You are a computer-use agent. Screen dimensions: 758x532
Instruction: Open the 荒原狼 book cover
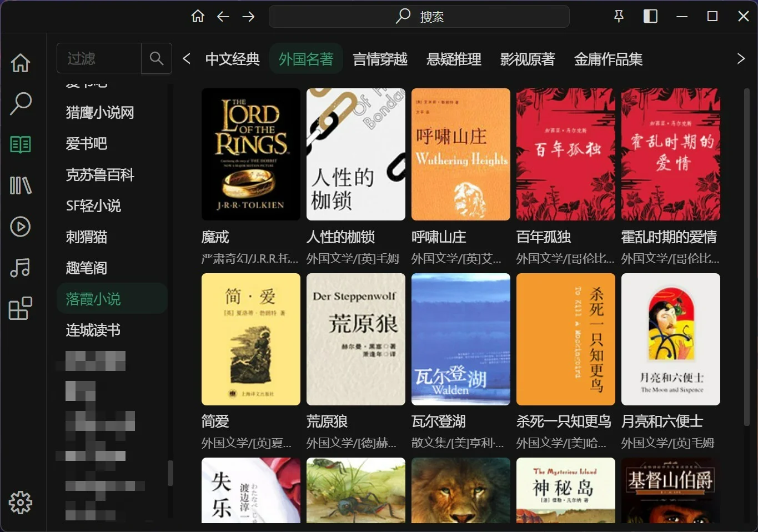click(356, 339)
